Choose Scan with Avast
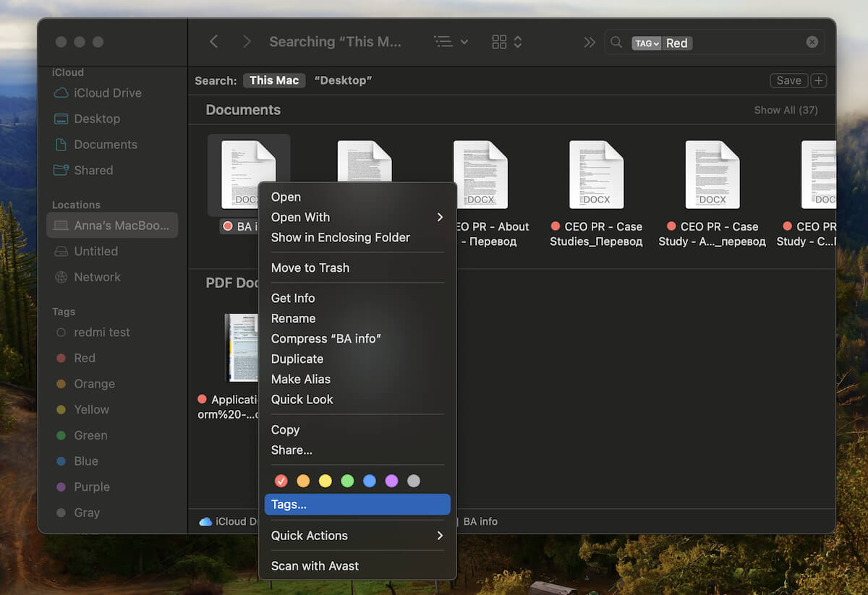 [357, 566]
